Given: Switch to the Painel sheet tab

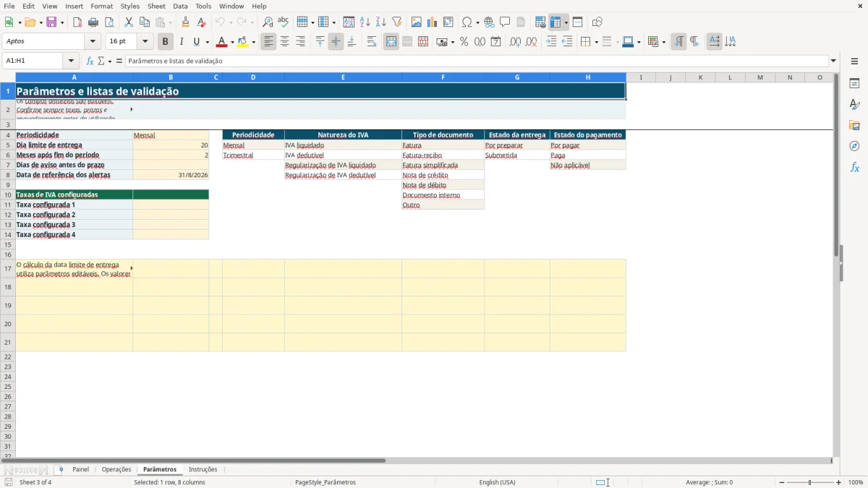Looking at the screenshot, I should (81, 469).
